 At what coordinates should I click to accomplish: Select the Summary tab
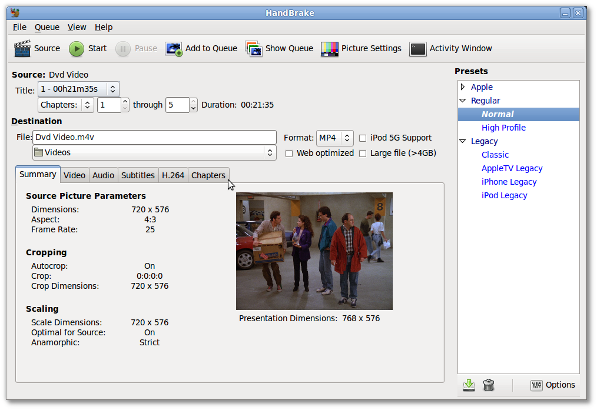click(38, 174)
